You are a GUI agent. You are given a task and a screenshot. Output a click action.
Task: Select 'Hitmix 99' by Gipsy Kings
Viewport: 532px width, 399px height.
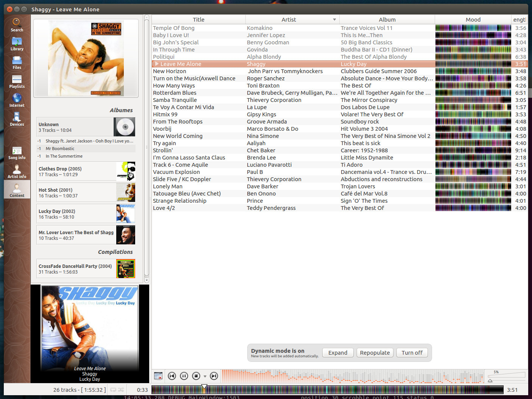pos(340,114)
